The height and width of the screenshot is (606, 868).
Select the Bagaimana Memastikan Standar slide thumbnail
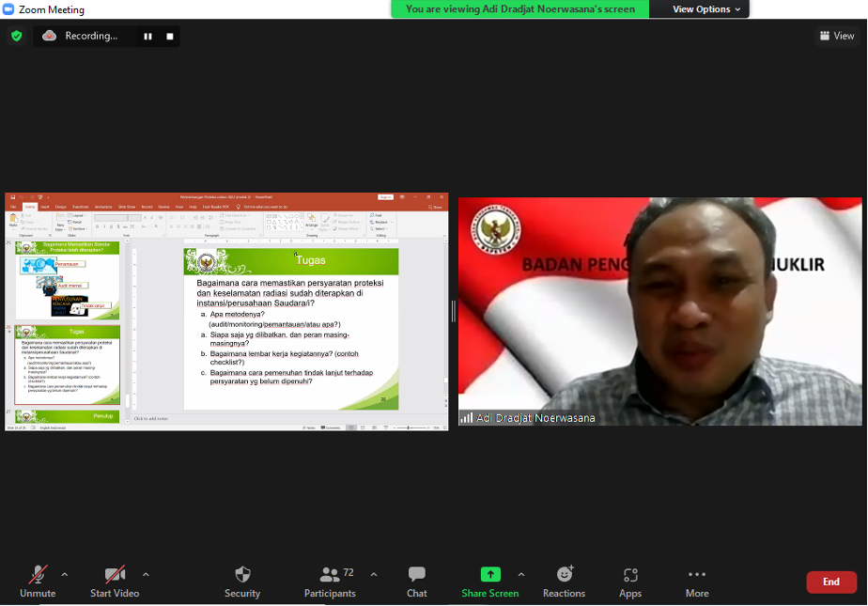pyautogui.click(x=67, y=280)
